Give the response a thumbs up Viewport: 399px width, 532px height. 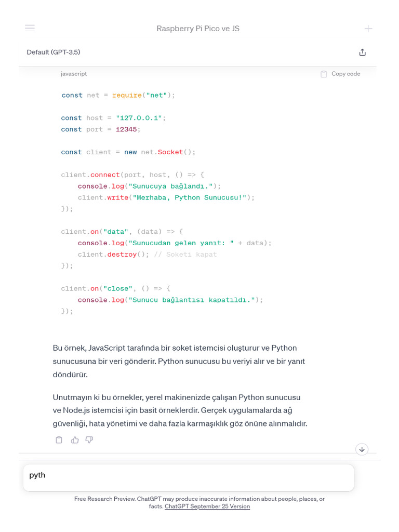75,440
